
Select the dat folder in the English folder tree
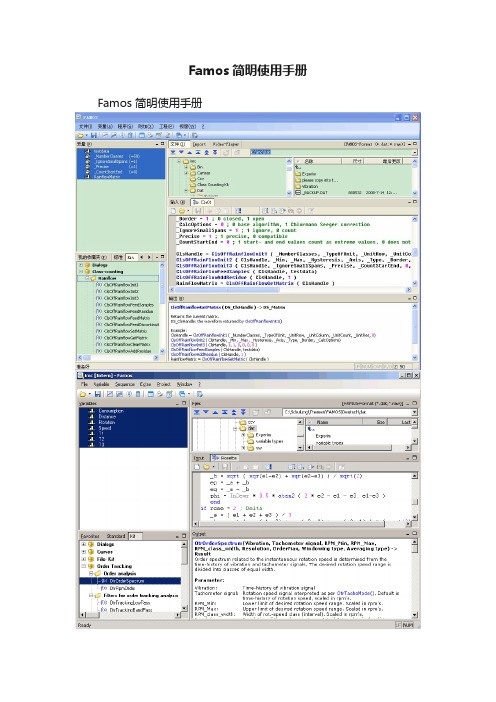[252, 428]
